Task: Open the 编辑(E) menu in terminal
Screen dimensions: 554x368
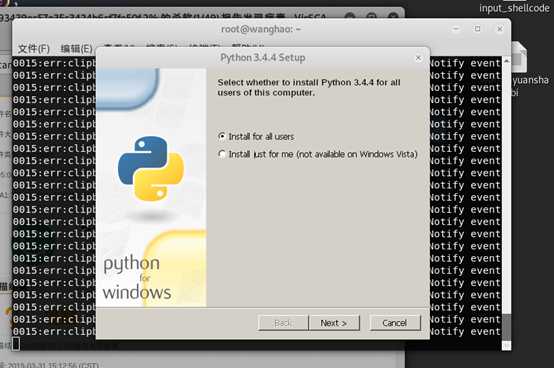Action: (76, 48)
